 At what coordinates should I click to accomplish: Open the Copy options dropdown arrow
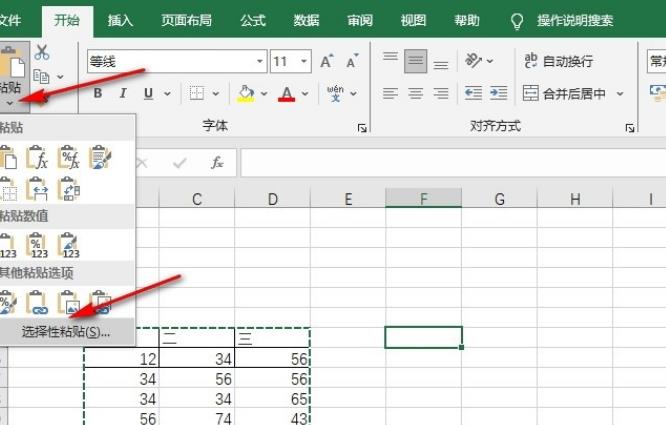pyautogui.click(x=60, y=77)
